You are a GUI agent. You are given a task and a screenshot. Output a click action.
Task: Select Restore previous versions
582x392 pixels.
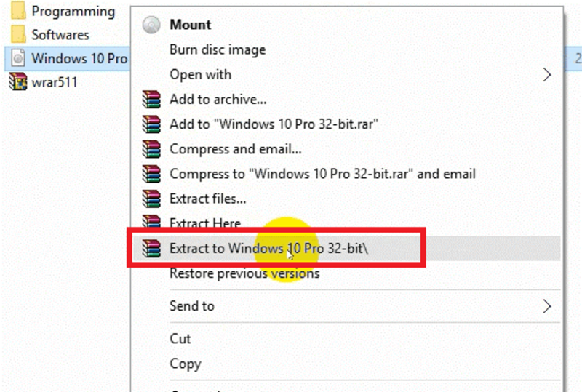244,273
